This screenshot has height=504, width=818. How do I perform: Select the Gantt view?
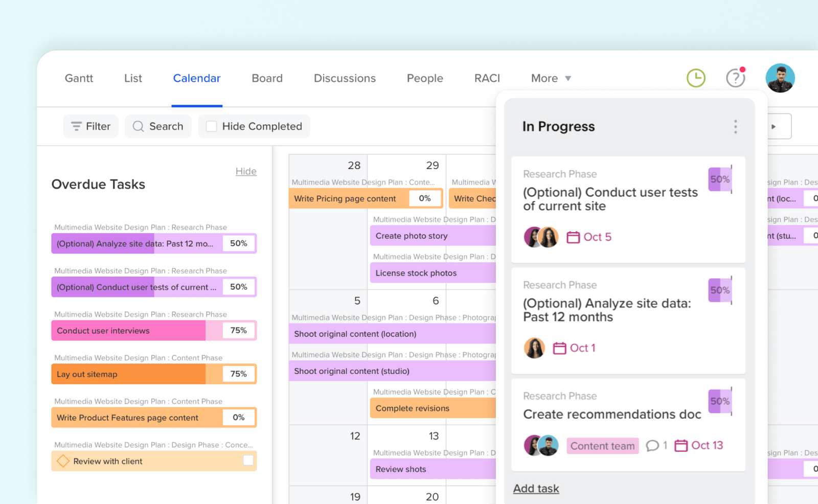(x=79, y=78)
